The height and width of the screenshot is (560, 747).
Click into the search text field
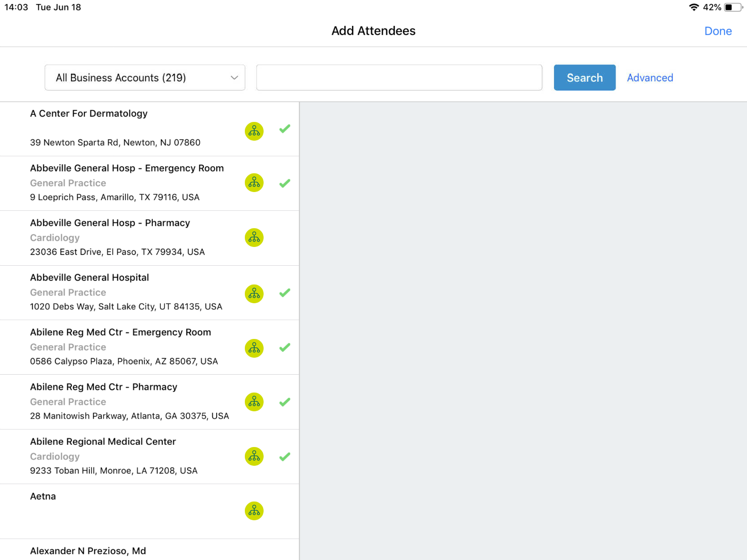pyautogui.click(x=399, y=78)
